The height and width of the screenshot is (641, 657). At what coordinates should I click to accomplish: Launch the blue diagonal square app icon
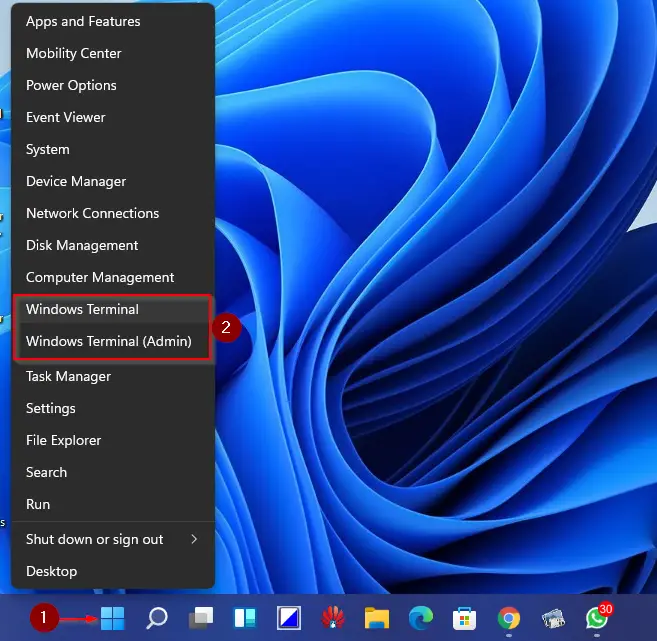(x=289, y=618)
